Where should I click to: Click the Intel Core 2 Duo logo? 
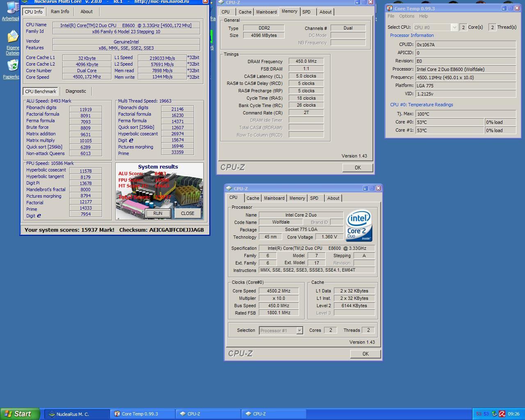click(359, 226)
